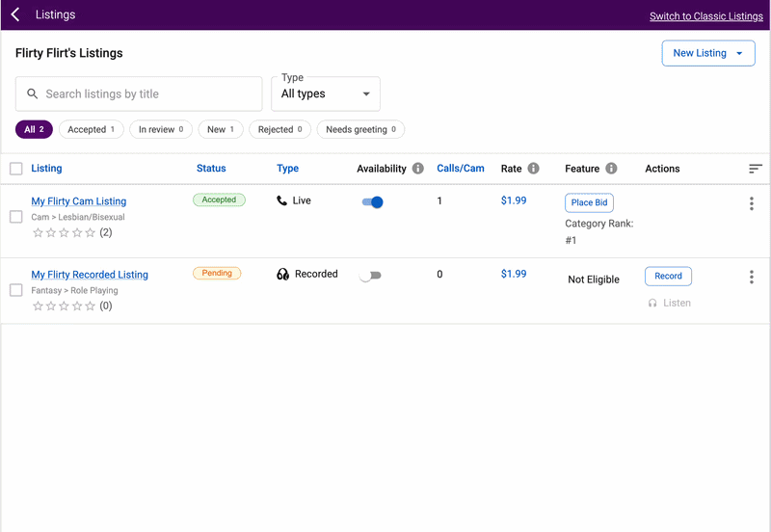This screenshot has width=771, height=532.
Task: Click Category Rank: #1 text
Action: tap(598, 231)
